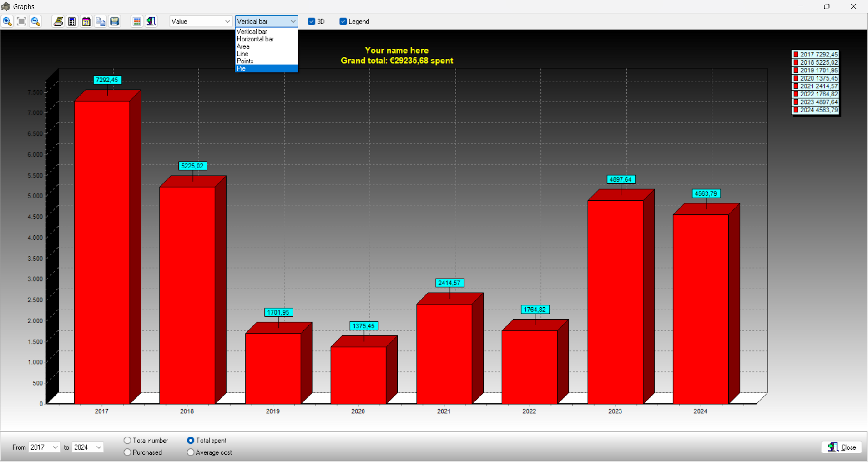
Task: Choose the Average cost radio option
Action: [x=191, y=452]
